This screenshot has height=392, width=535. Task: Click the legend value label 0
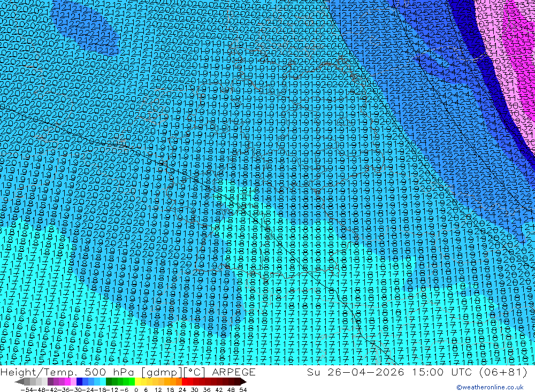(x=136, y=390)
